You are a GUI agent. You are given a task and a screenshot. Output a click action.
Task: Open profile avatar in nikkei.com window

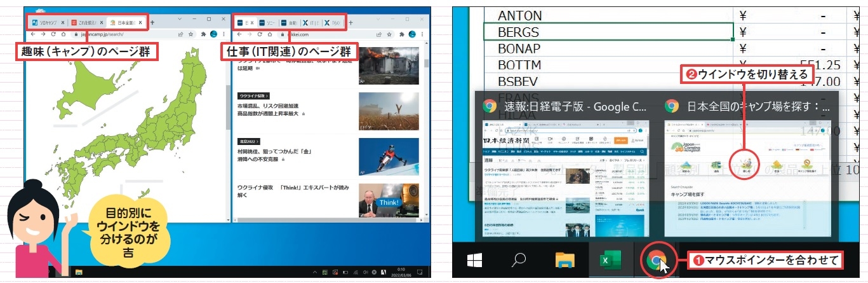(413, 34)
